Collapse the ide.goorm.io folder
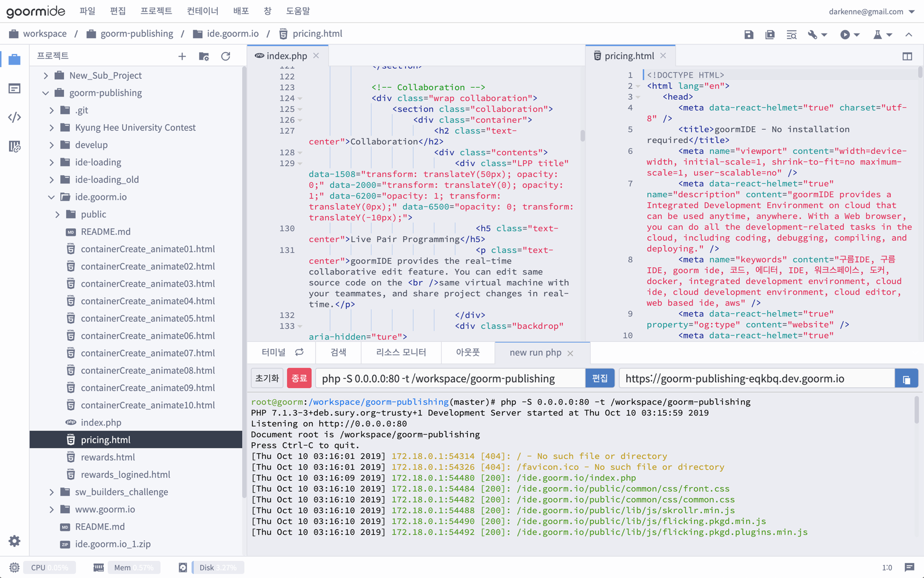This screenshot has width=924, height=578. click(51, 197)
